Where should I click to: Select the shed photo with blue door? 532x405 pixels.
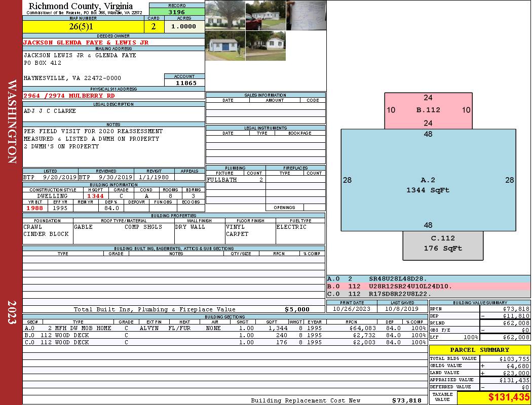(225, 46)
